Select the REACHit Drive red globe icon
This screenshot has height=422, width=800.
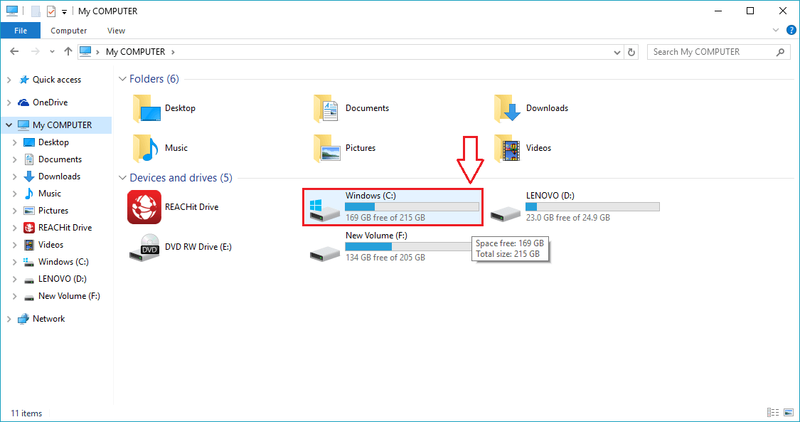(144, 207)
